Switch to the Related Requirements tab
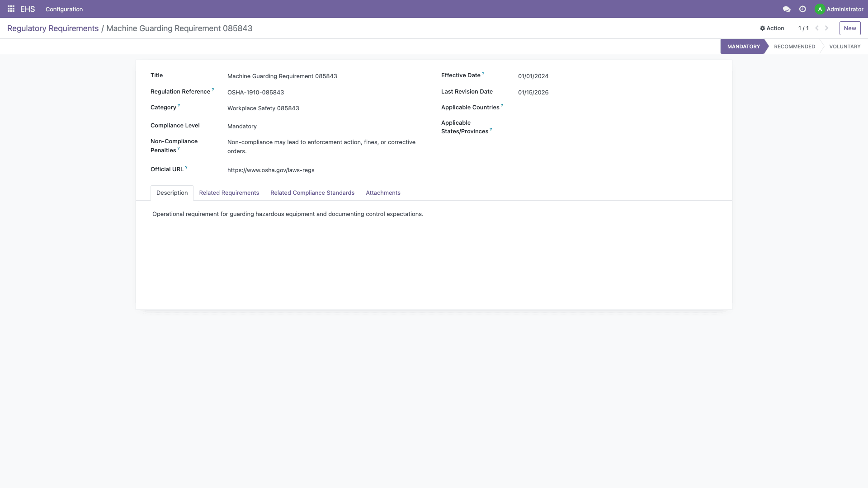 tap(229, 192)
